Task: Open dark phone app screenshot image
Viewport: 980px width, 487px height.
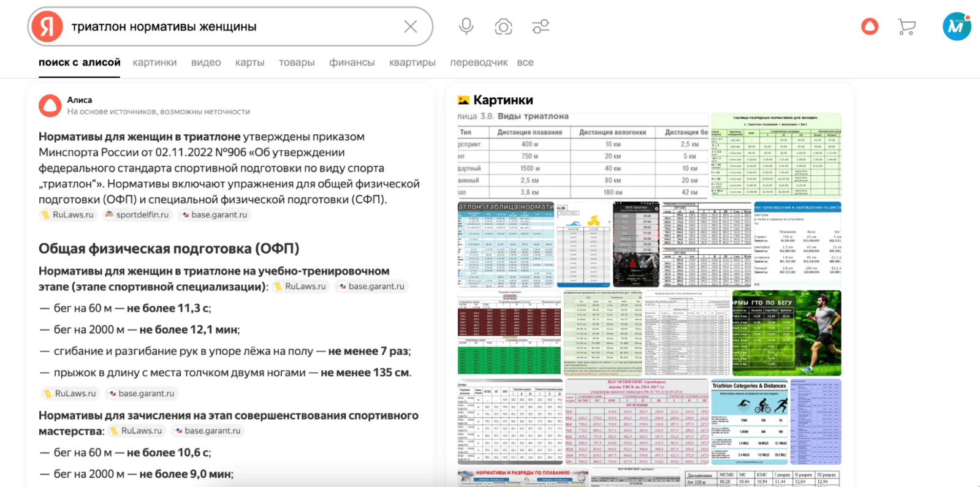Action: 636,244
